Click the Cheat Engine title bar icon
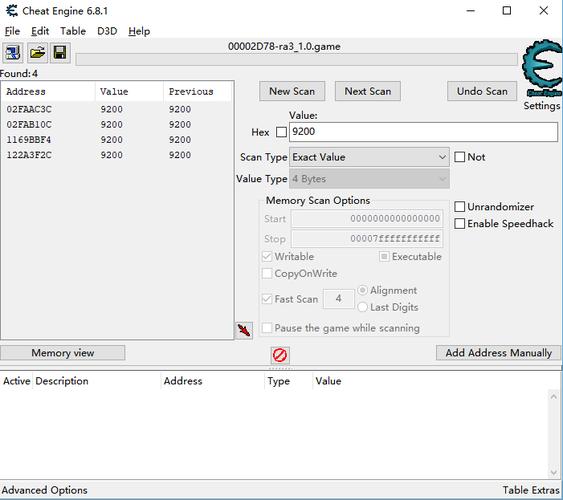Viewport: 563px width, 500px height. [12, 11]
